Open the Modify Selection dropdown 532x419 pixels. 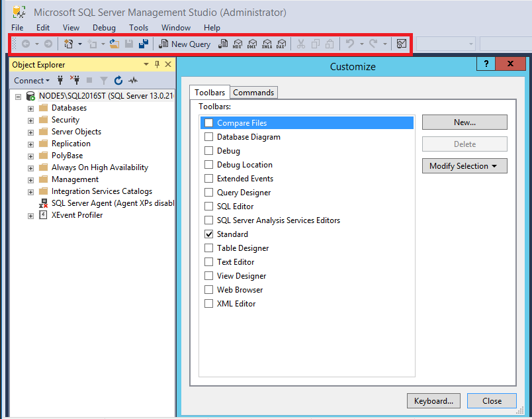point(465,165)
